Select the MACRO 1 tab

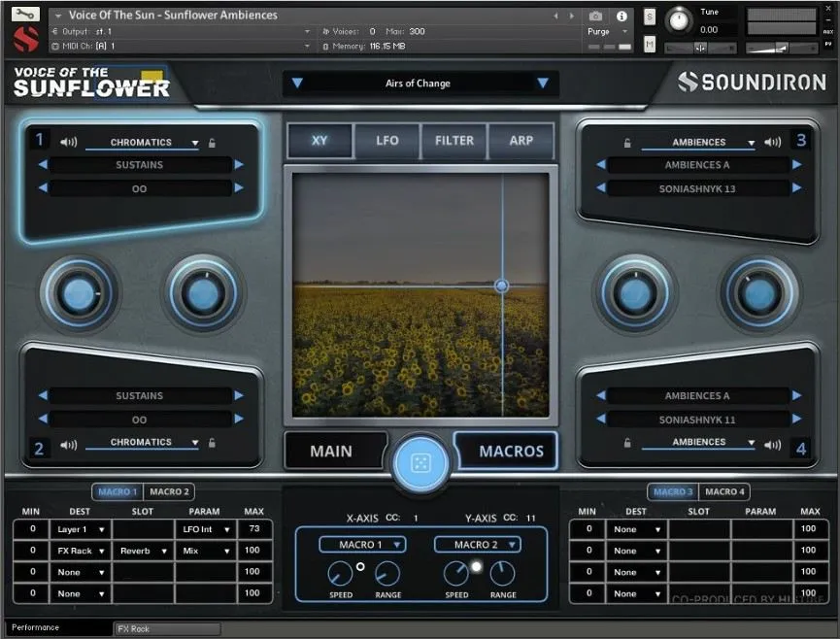pos(118,491)
